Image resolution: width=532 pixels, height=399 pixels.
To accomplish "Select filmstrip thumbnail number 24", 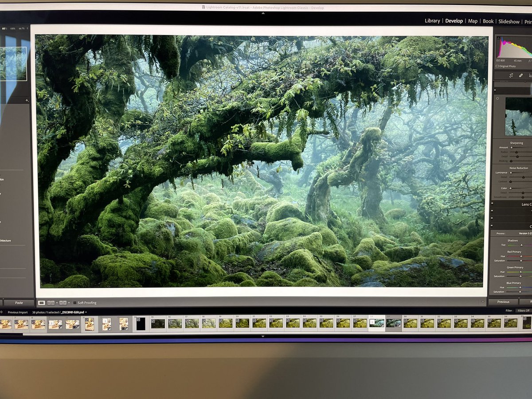I will pos(309,324).
